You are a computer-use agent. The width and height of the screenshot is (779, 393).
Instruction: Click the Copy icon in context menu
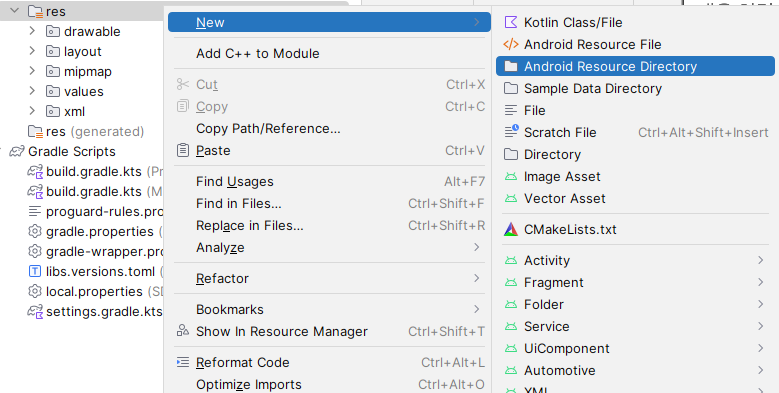(183, 106)
